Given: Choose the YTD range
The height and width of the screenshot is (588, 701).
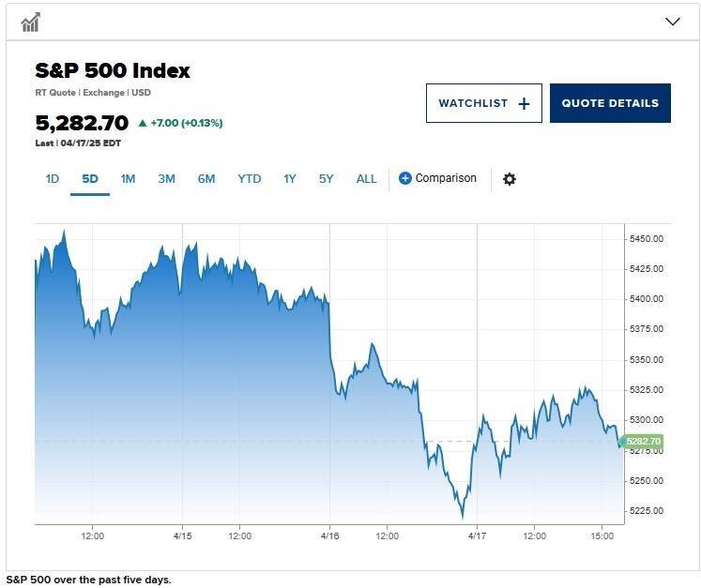Looking at the screenshot, I should click(x=249, y=179).
